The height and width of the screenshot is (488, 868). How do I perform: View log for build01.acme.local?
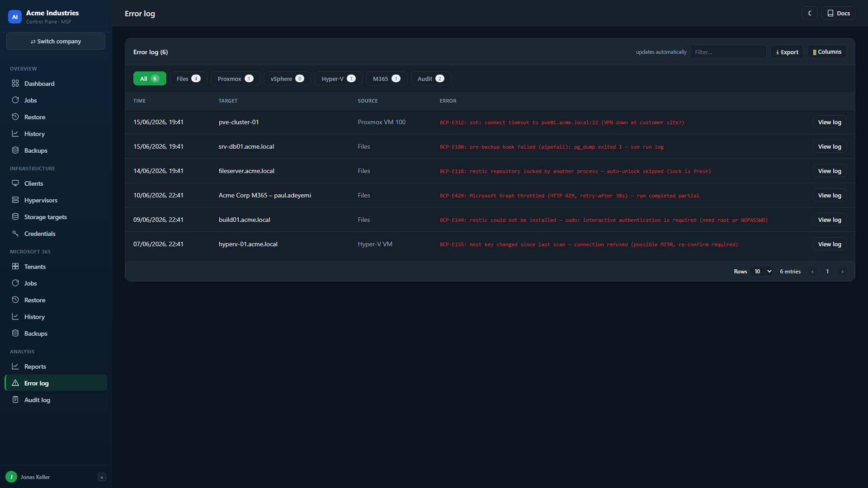tap(830, 220)
